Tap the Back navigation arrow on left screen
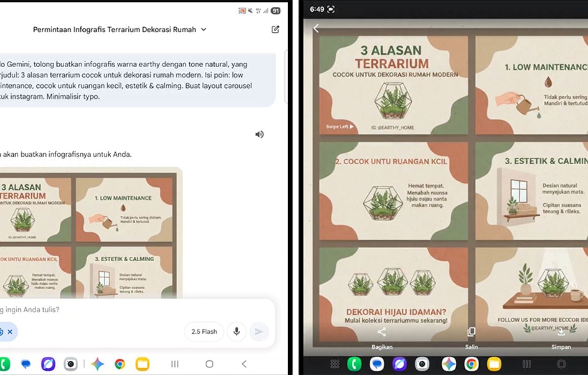The height and width of the screenshot is (375, 588). click(x=244, y=364)
